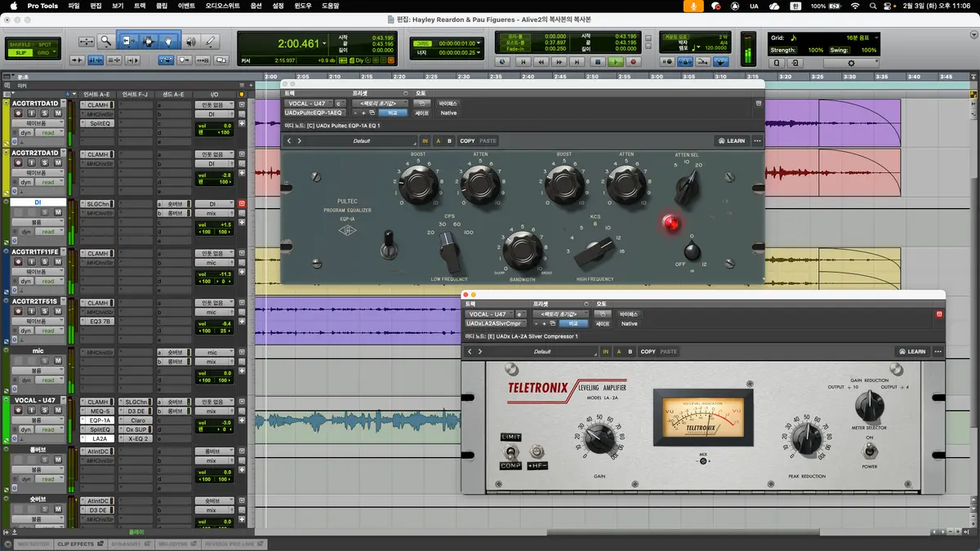
Task: Open the Pultec factory preset dropdown
Action: (379, 104)
